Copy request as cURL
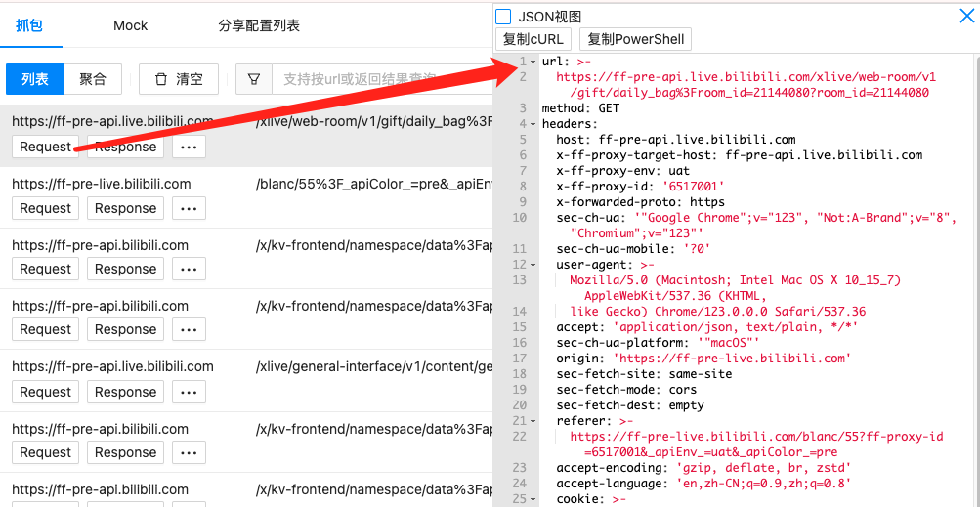 pyautogui.click(x=533, y=39)
